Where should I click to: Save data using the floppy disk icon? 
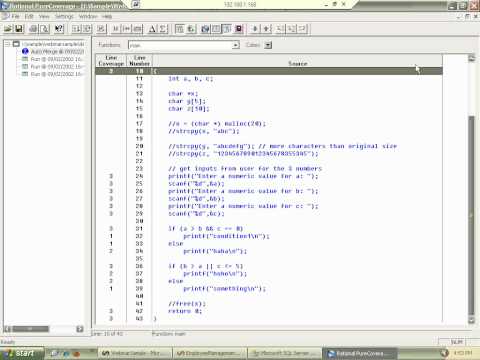click(x=19, y=29)
